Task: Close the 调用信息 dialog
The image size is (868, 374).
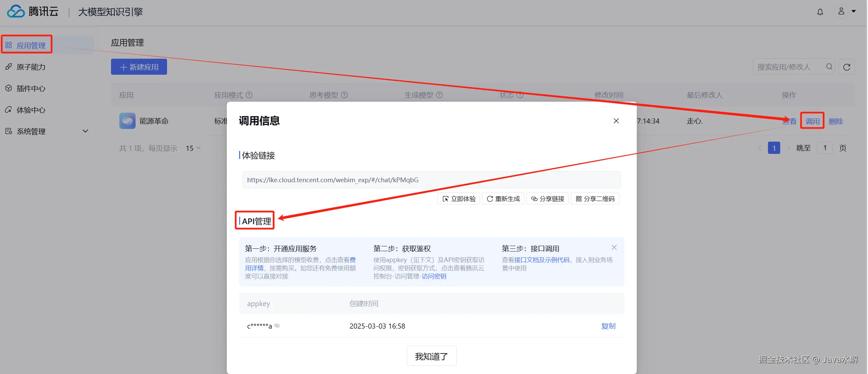Action: point(616,121)
